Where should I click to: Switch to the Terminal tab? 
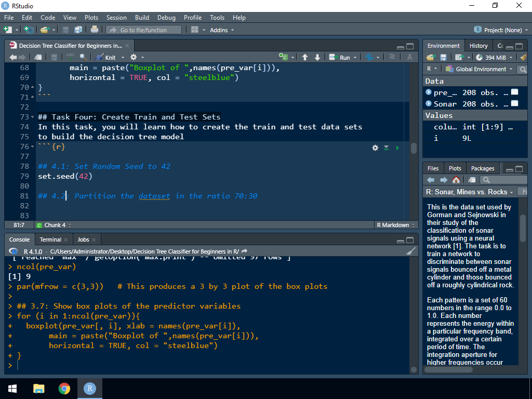click(x=50, y=240)
